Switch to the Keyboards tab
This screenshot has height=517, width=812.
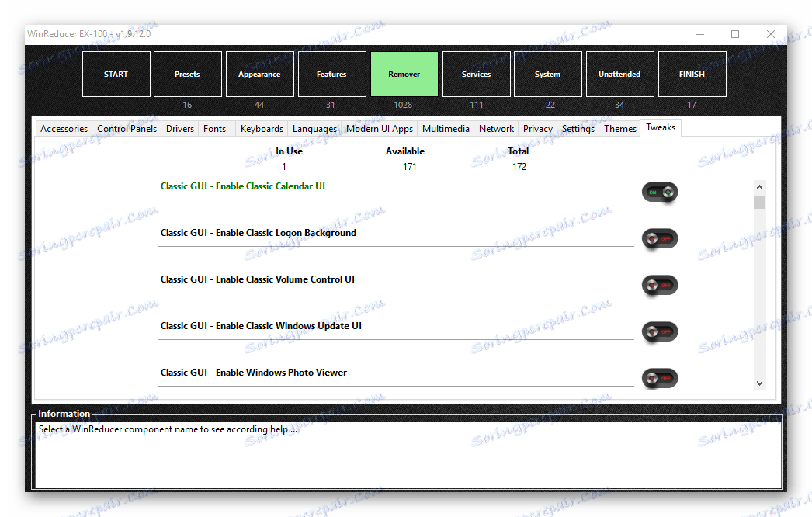tap(262, 128)
